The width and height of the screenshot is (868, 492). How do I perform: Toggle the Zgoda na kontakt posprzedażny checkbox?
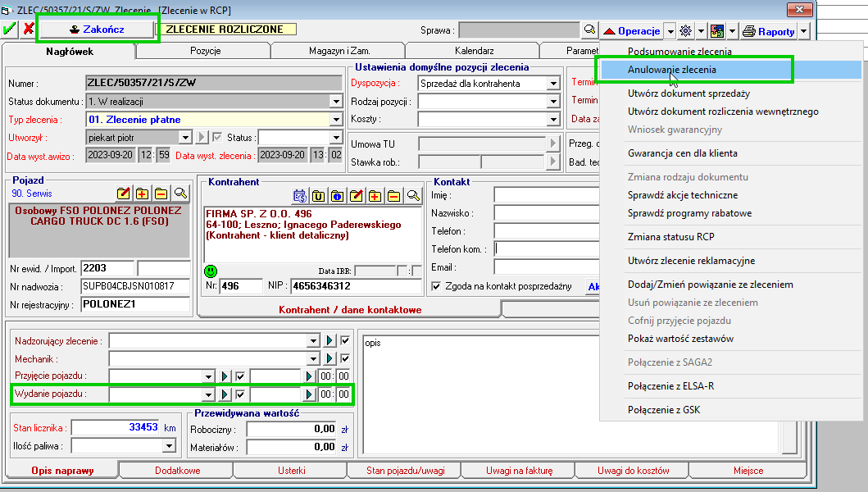point(437,286)
